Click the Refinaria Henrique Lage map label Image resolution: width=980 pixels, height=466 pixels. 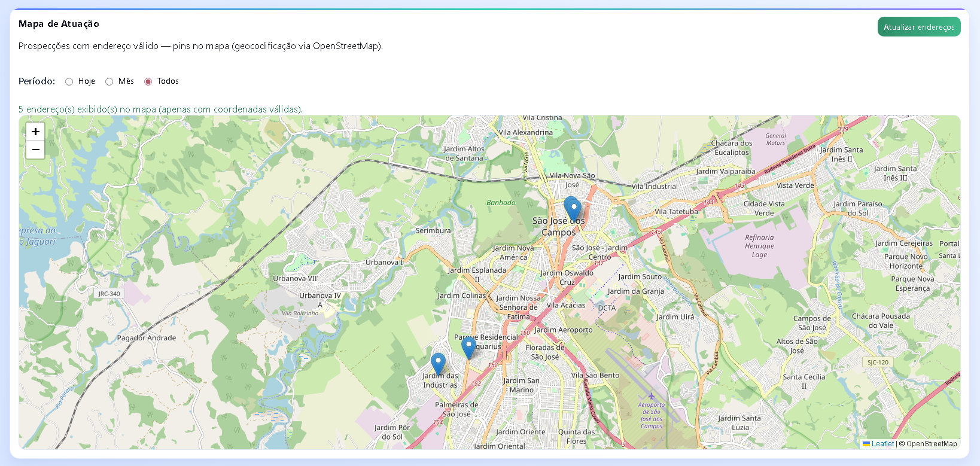pos(759,246)
